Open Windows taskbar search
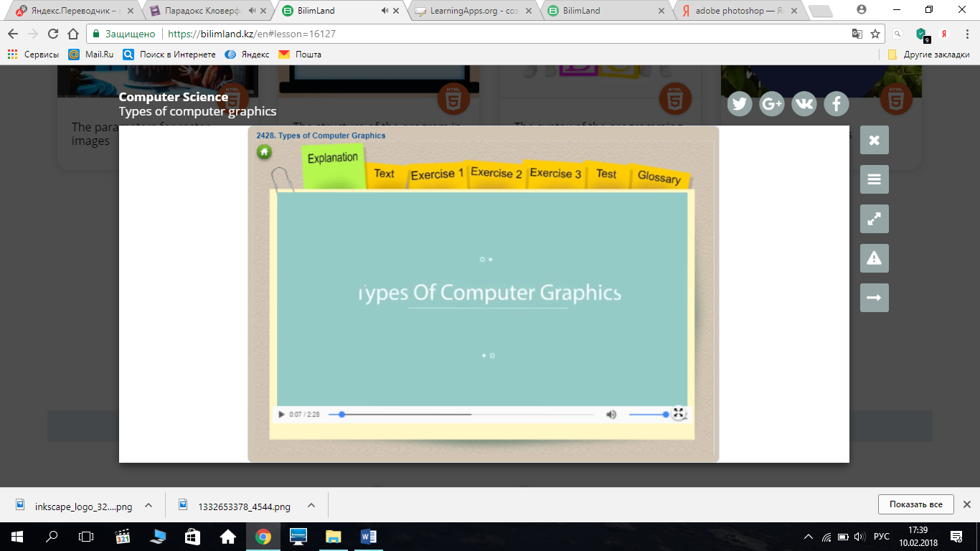980x551 pixels. coord(52,537)
